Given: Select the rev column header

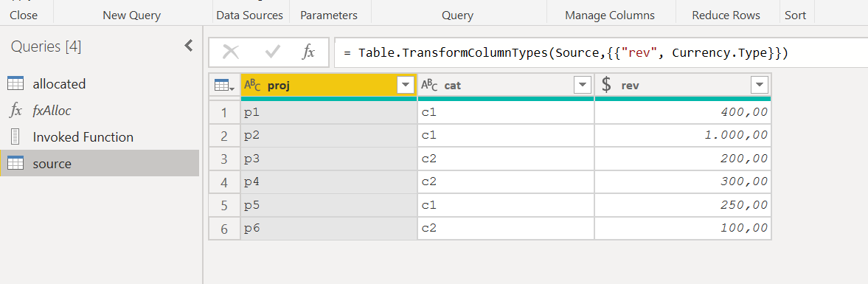Looking at the screenshot, I should [683, 86].
